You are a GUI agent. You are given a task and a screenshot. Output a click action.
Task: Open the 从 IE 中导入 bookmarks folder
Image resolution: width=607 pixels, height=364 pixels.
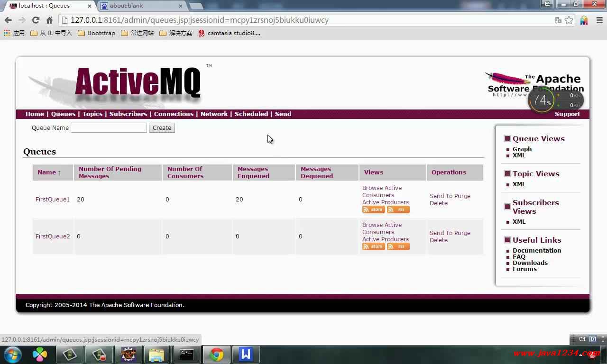[x=51, y=33]
